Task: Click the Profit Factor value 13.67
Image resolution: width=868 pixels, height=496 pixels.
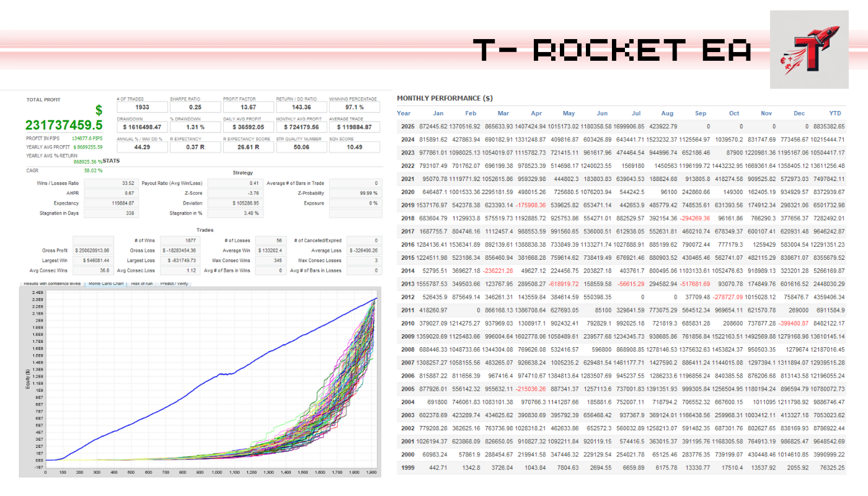Action: pyautogui.click(x=247, y=107)
